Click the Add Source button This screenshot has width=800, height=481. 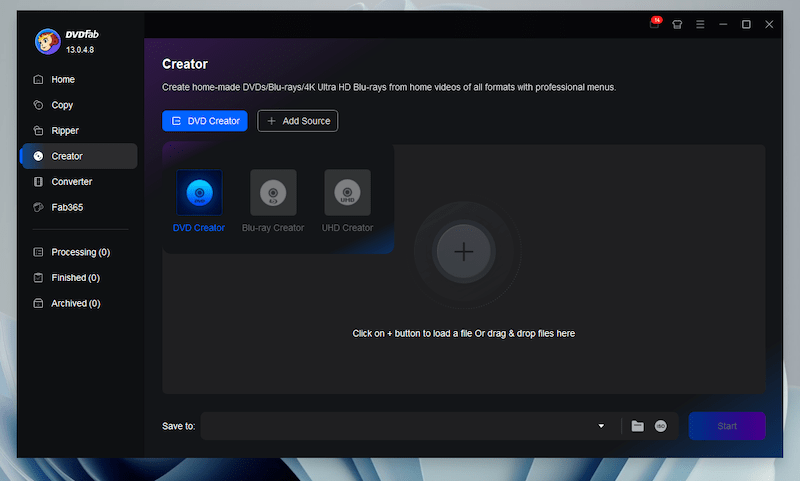pyautogui.click(x=298, y=121)
